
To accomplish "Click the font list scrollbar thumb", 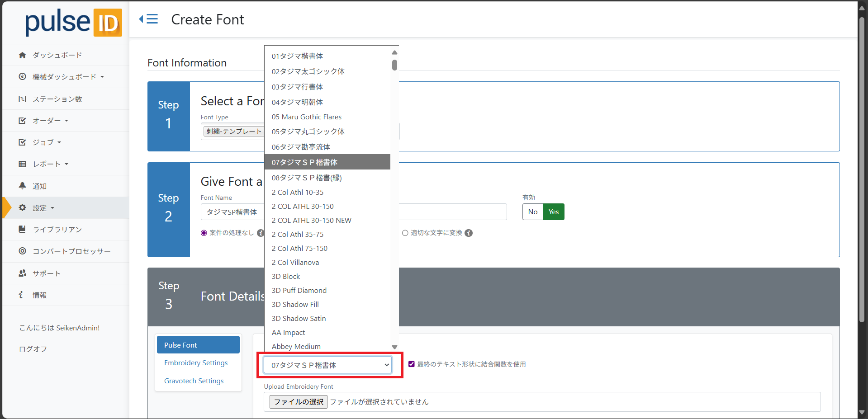I will pos(394,65).
